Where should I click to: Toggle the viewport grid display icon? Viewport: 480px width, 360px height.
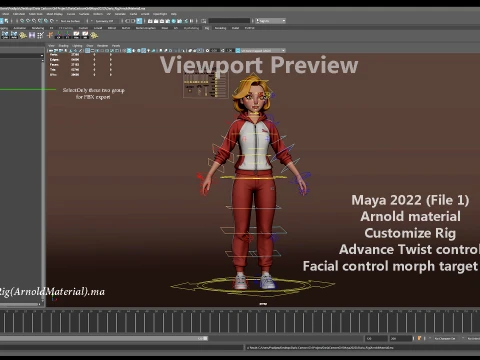pos(87,51)
